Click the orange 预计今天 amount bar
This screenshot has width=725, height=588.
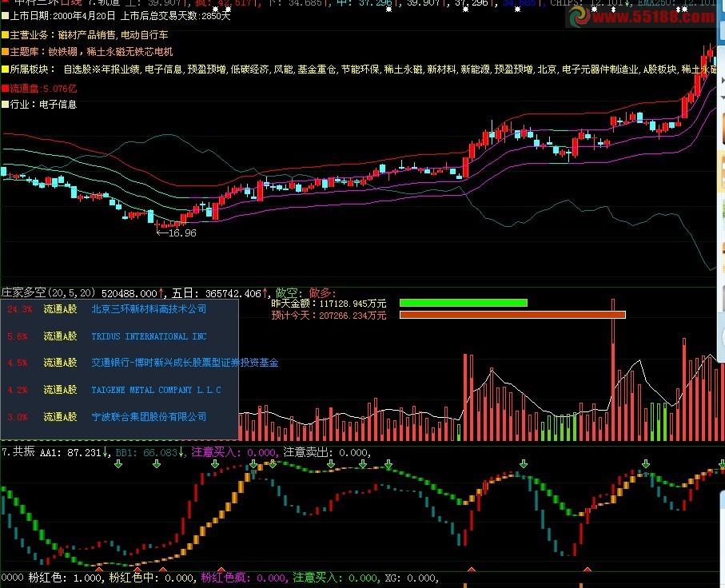click(x=512, y=315)
